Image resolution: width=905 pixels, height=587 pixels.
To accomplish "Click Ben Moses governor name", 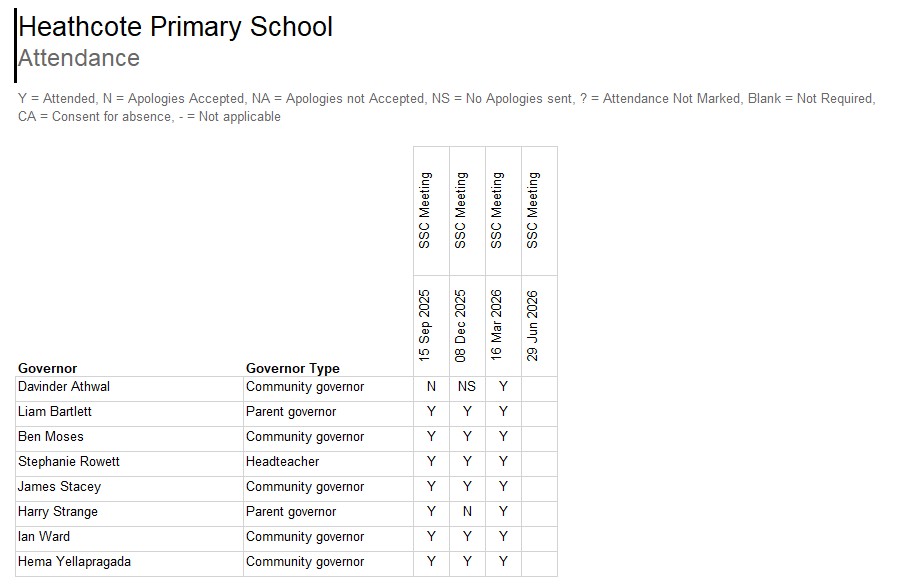I will [51, 436].
